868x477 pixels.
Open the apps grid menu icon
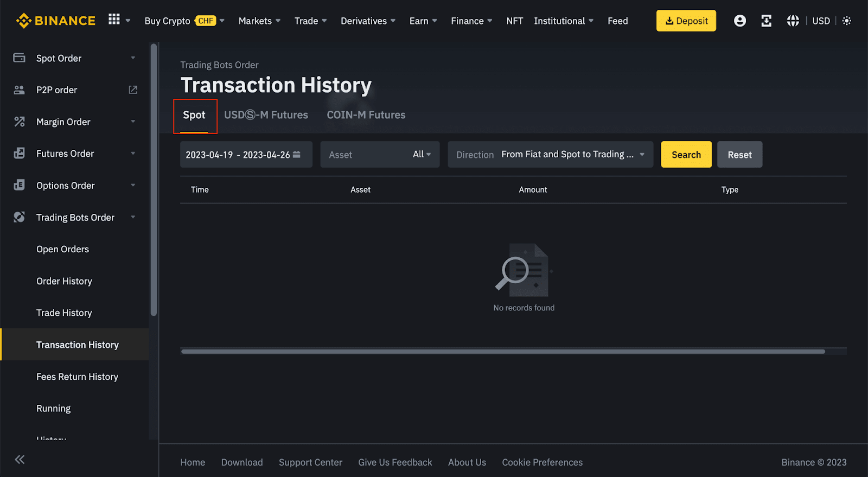click(114, 20)
